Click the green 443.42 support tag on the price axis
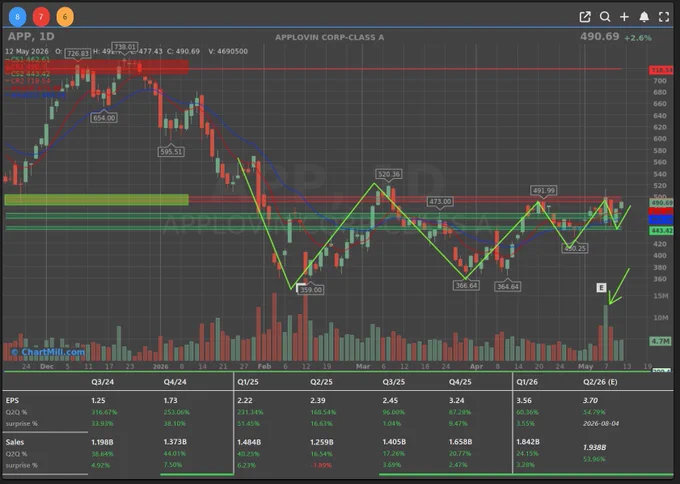The width and height of the screenshot is (680, 484). pyautogui.click(x=661, y=231)
